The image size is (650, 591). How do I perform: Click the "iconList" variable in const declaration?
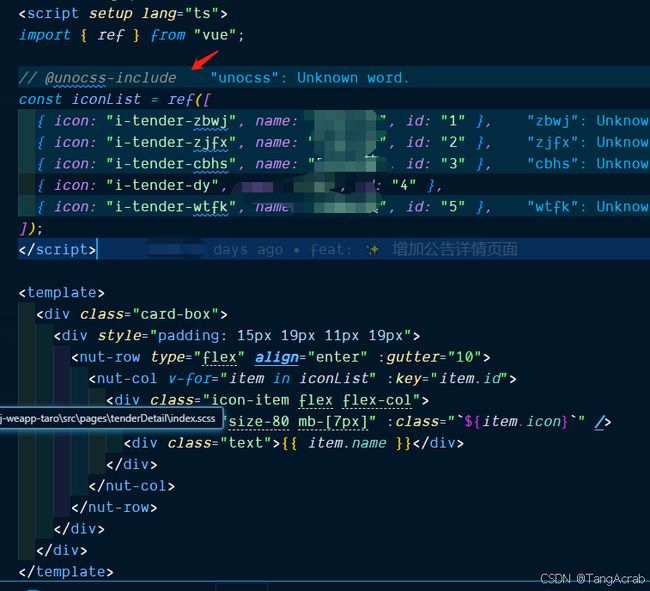click(x=106, y=99)
